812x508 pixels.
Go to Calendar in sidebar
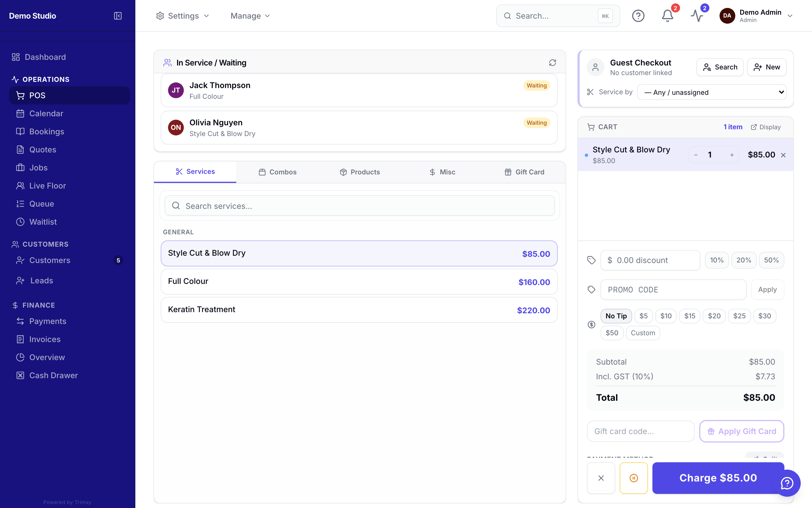tap(69, 113)
